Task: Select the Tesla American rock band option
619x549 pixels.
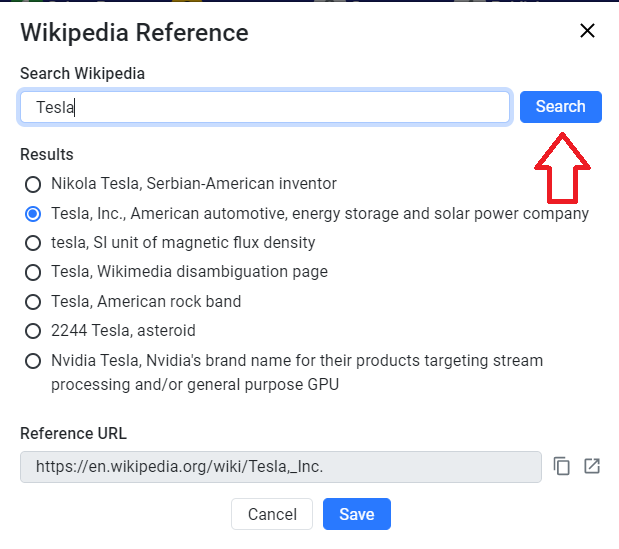Action: pos(33,302)
